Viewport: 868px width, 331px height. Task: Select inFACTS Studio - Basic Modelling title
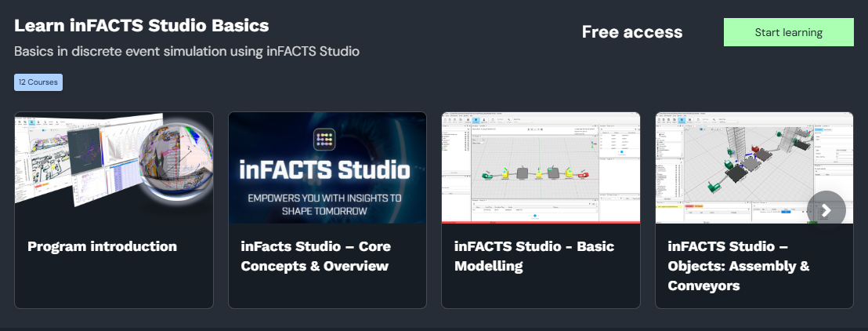pos(534,256)
